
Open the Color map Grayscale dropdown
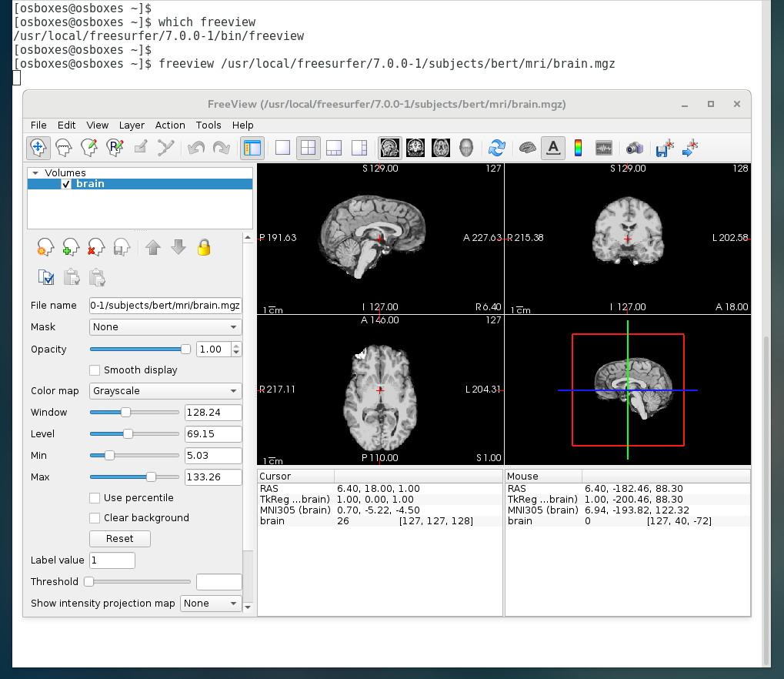pyautogui.click(x=165, y=391)
